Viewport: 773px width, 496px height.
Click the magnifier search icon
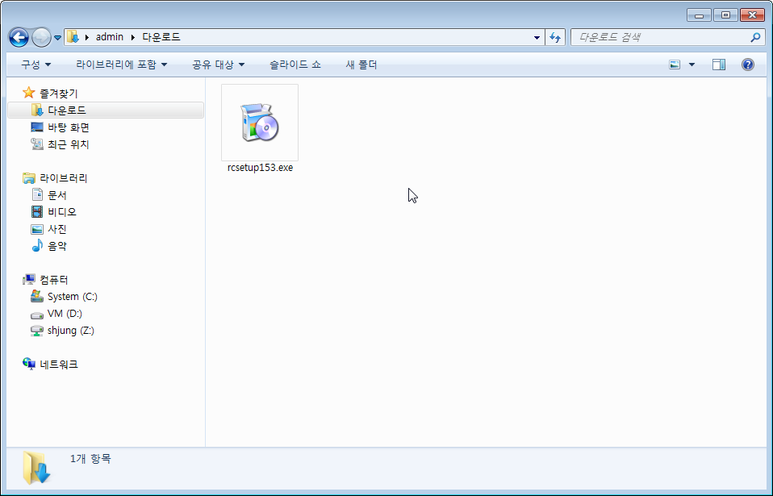point(755,37)
